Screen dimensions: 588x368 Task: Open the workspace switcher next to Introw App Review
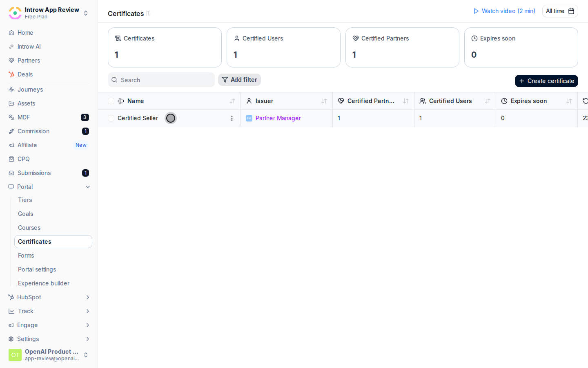[86, 13]
